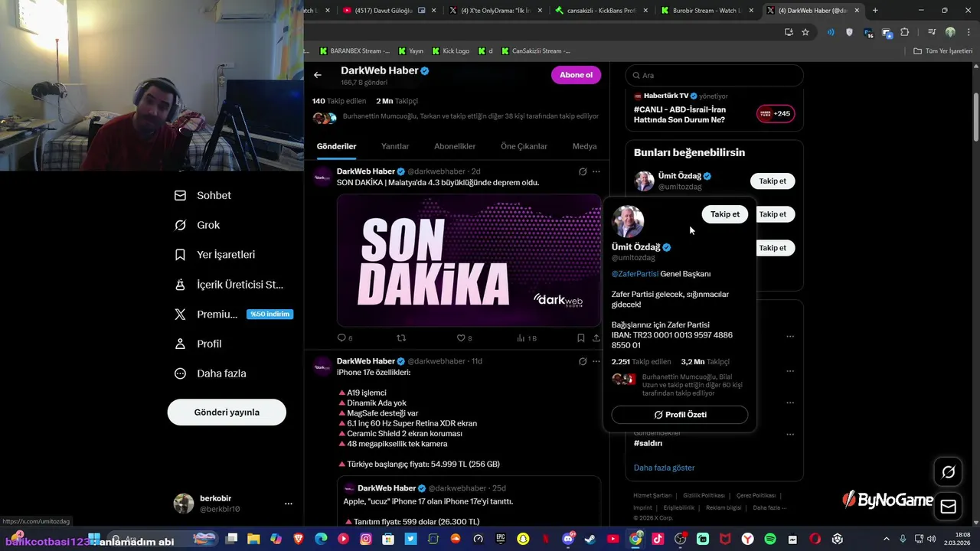The width and height of the screenshot is (980, 551).
Task: Bookmark the Malatya deprem post
Action: (x=581, y=338)
